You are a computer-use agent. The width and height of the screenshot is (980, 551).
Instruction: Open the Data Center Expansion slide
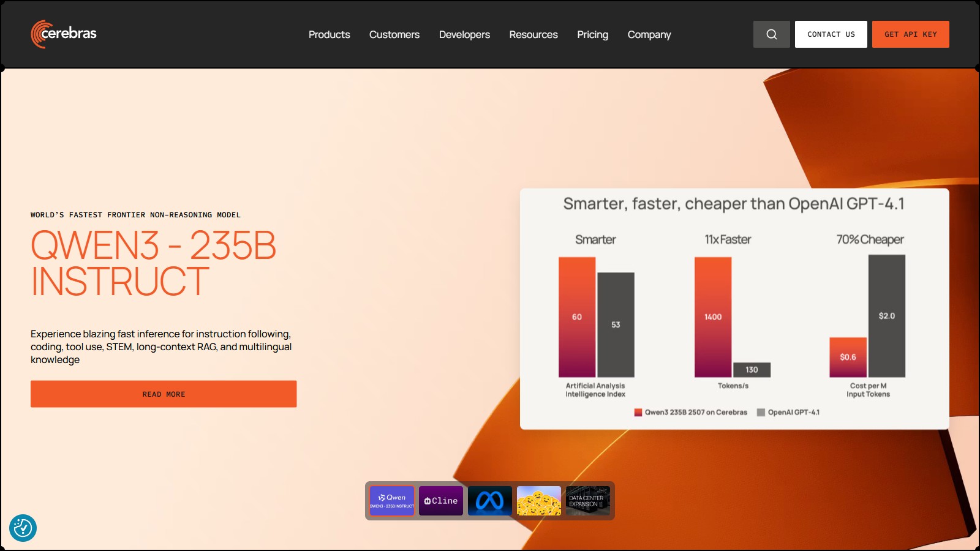click(587, 501)
